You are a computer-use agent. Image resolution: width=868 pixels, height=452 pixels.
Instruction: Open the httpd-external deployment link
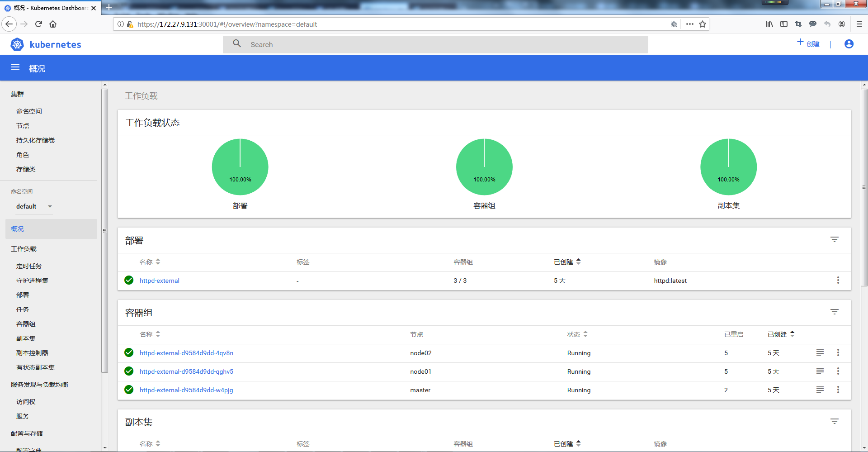coord(159,281)
